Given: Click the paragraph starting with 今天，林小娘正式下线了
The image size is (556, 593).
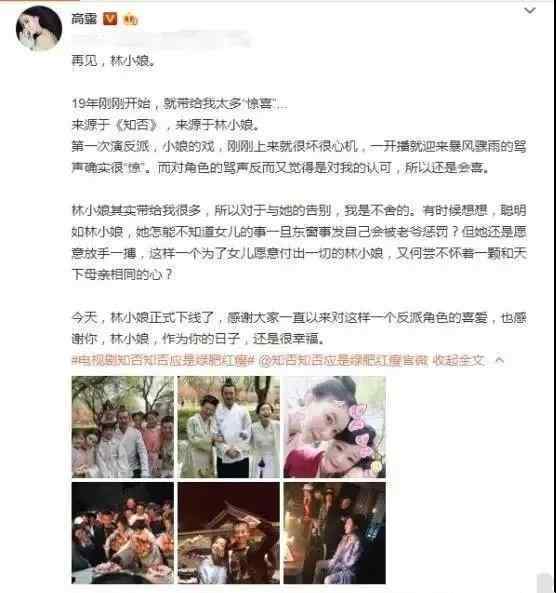Looking at the screenshot, I should [299, 328].
